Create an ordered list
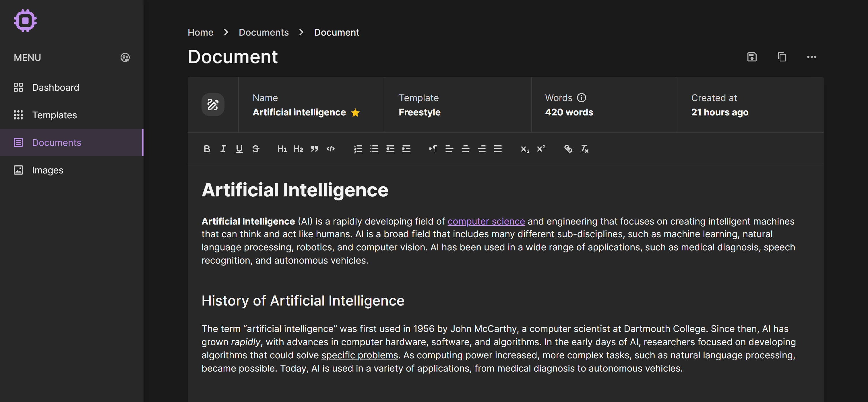 click(x=358, y=149)
